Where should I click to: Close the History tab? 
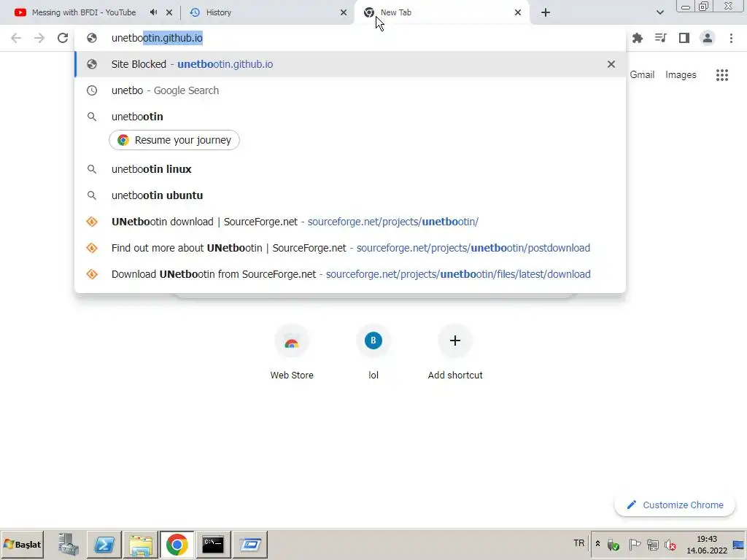[344, 13]
